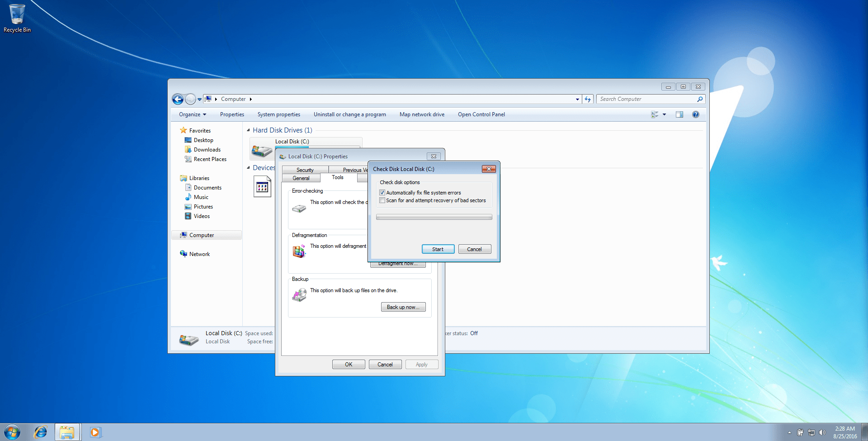Click System properties in toolbar

pyautogui.click(x=279, y=114)
